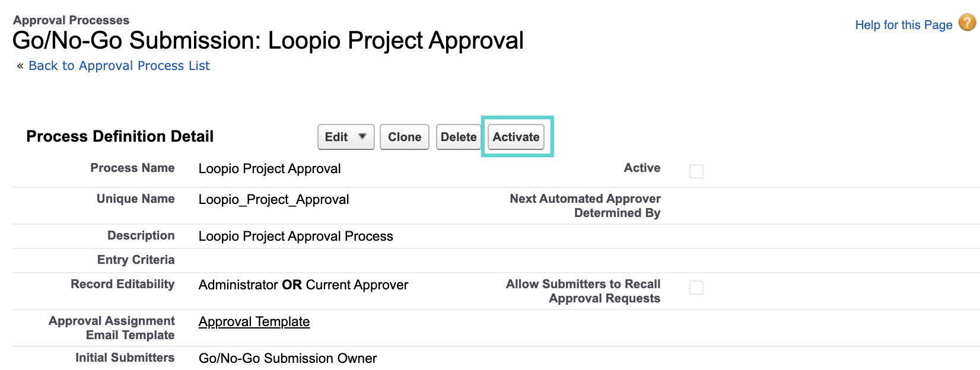
Task: Click the Approval Processes breadcrumb label
Action: (72, 19)
